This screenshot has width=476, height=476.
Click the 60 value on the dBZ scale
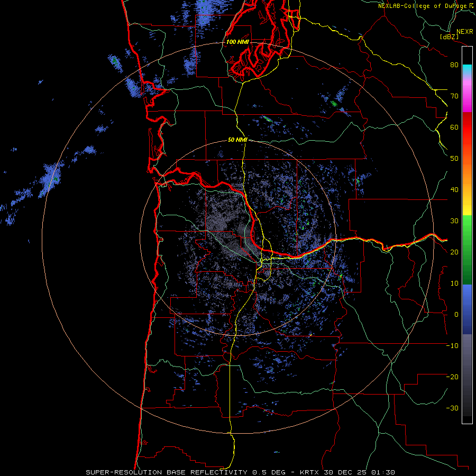tap(454, 127)
